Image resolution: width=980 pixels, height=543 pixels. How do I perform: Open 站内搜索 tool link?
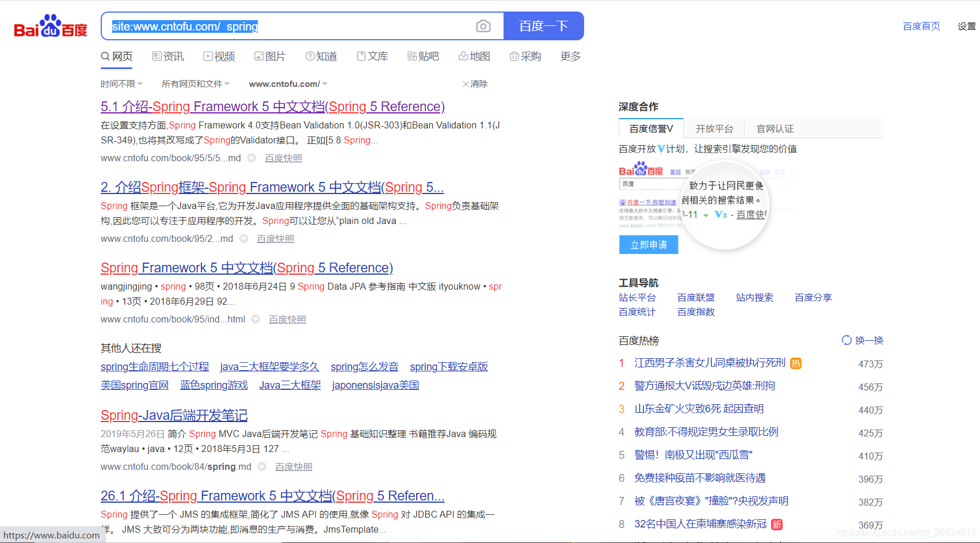754,298
